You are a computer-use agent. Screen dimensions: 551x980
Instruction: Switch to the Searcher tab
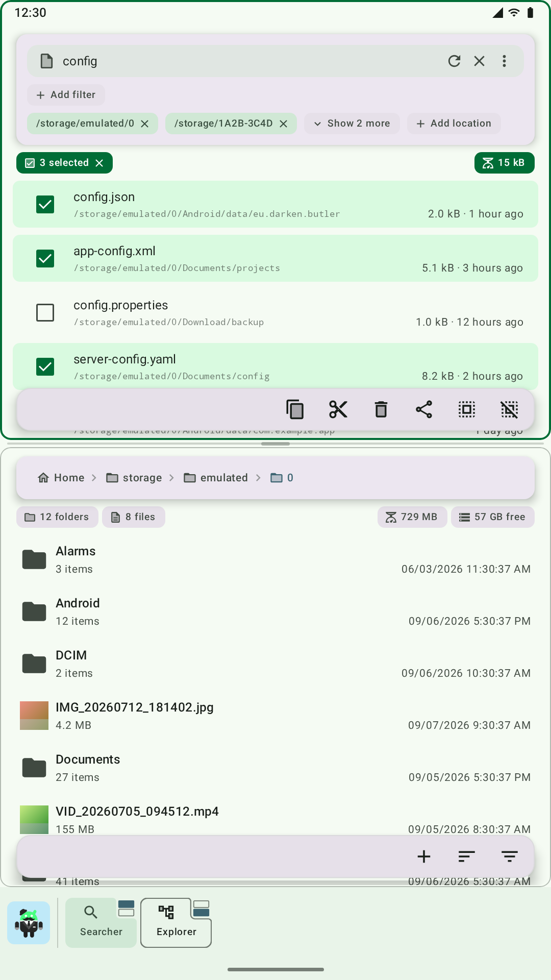tap(101, 923)
